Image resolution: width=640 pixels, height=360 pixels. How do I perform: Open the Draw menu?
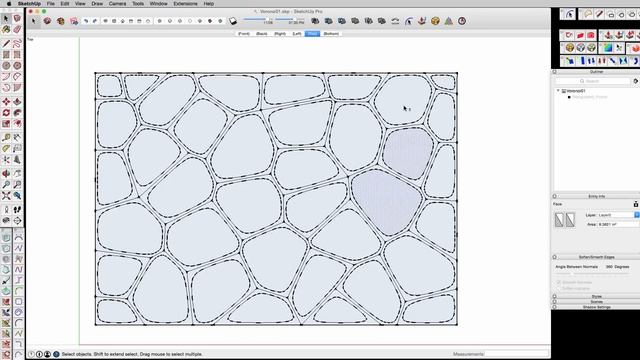pos(97,4)
